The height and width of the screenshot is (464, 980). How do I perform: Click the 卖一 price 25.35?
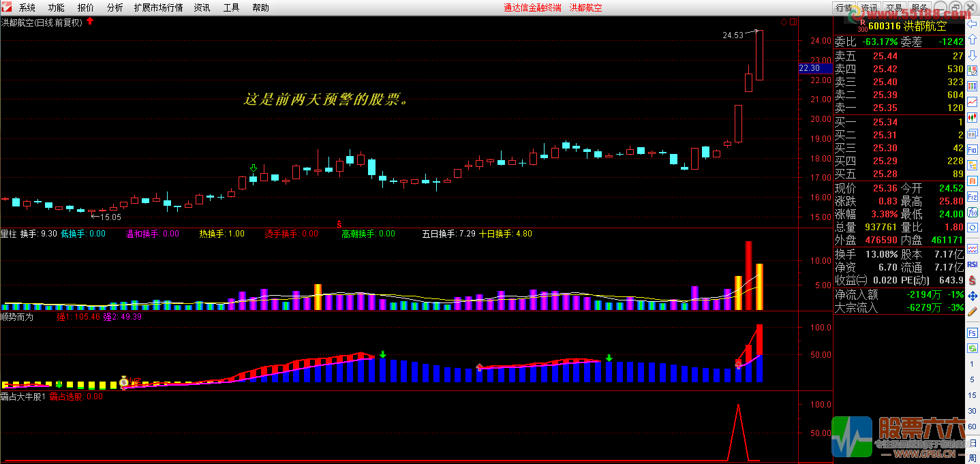click(885, 108)
